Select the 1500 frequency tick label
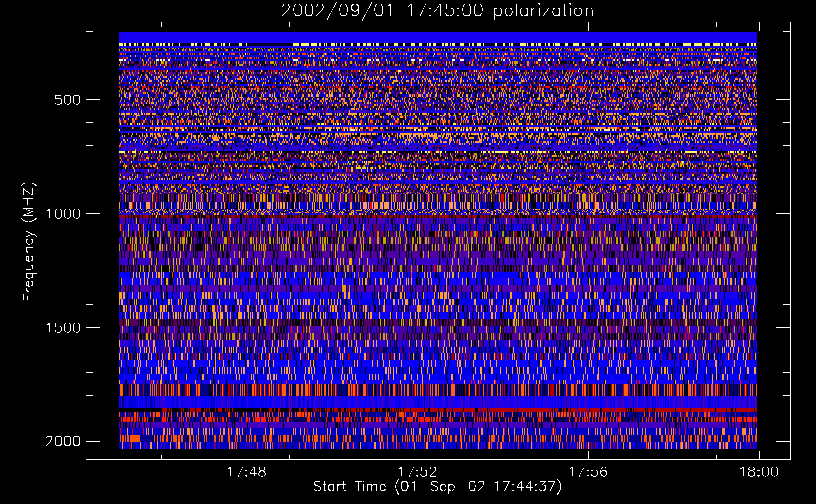This screenshot has width=816, height=504. (63, 328)
